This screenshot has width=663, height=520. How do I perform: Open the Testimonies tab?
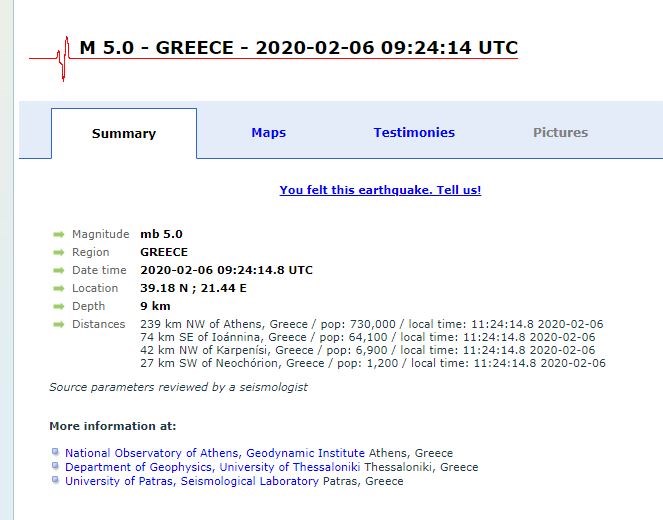[x=414, y=133]
